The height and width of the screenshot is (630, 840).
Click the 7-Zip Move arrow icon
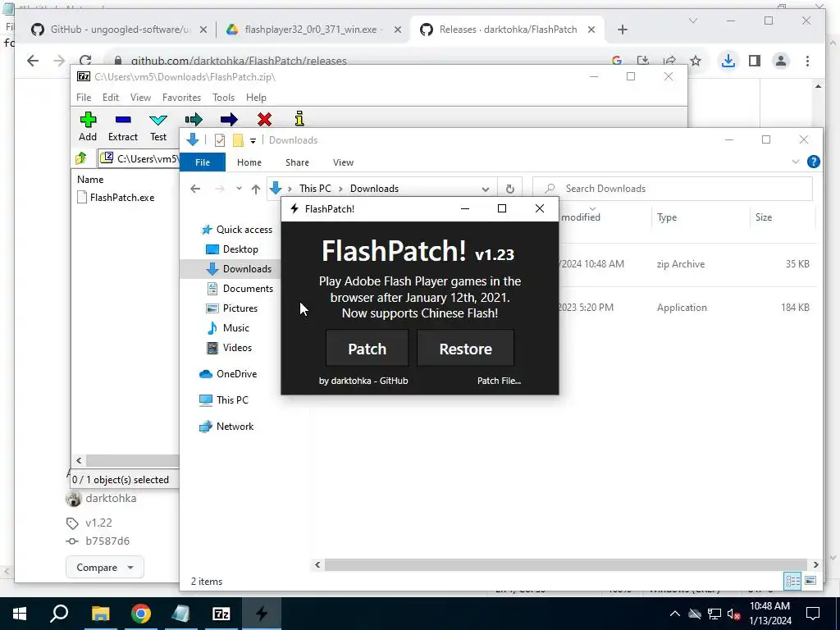pos(229,120)
